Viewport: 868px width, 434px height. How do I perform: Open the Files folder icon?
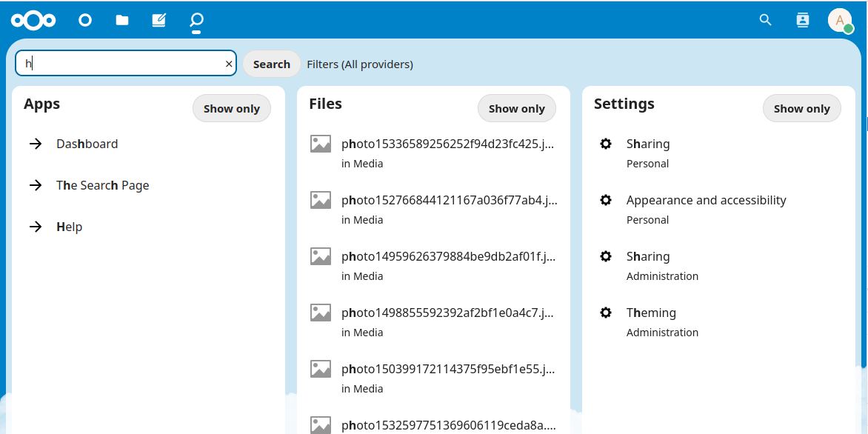(x=122, y=20)
